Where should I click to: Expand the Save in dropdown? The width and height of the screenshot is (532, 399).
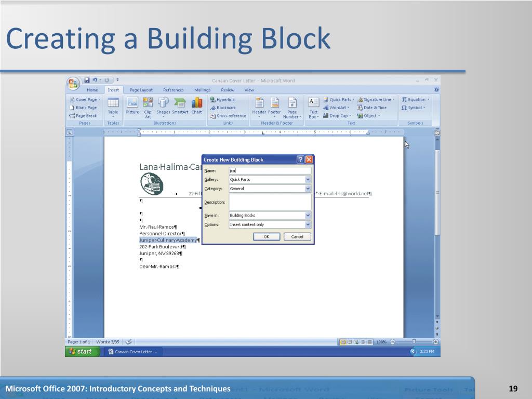tap(308, 215)
